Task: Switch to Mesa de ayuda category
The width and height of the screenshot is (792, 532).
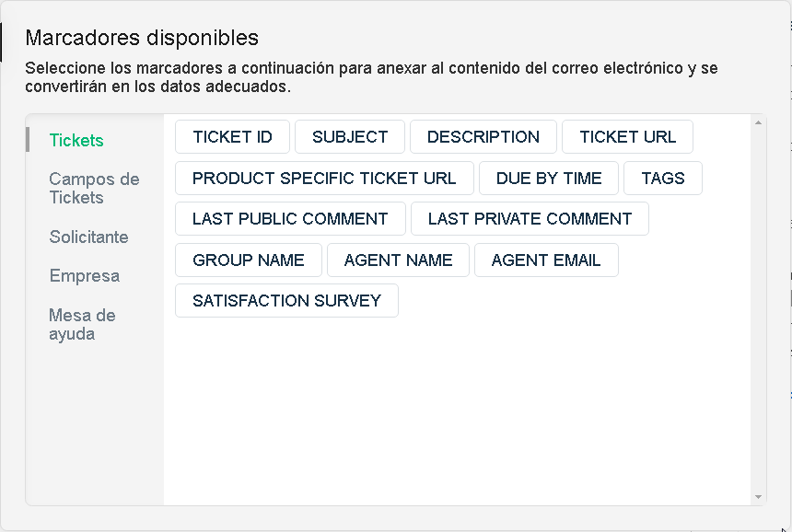Action: 82,324
